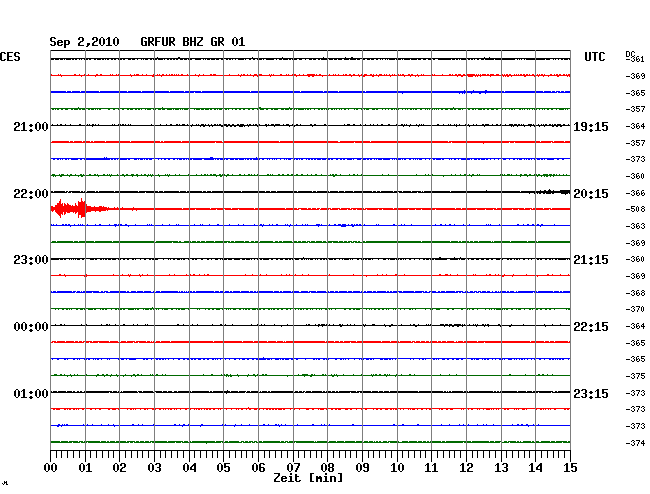
Task: Click the date label "Sep 2,2010"
Action: 84,42
